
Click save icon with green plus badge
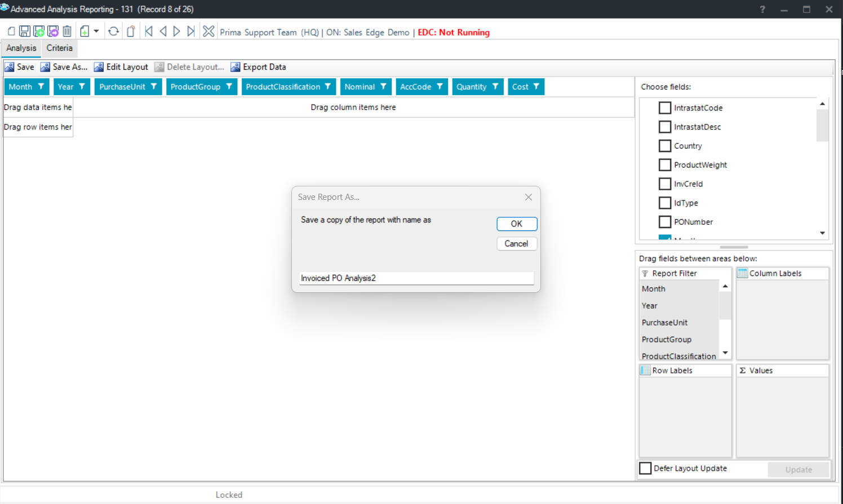[x=39, y=32]
